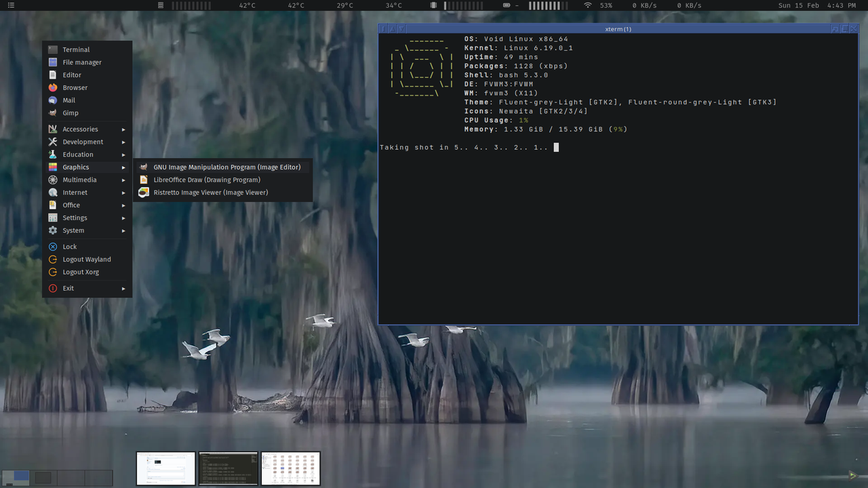Click the Terminal icon in the menu
The image size is (868, 488).
(53, 49)
